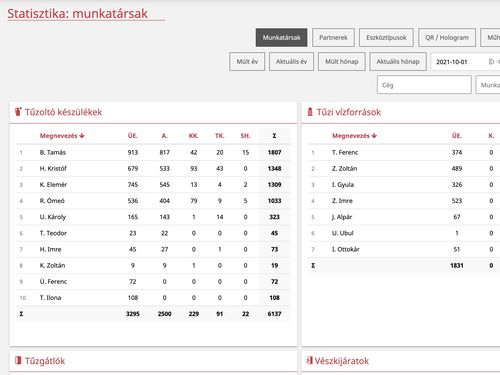The image size is (500, 375).
Task: Select row H. Kristóf
Action: [x=153, y=168]
